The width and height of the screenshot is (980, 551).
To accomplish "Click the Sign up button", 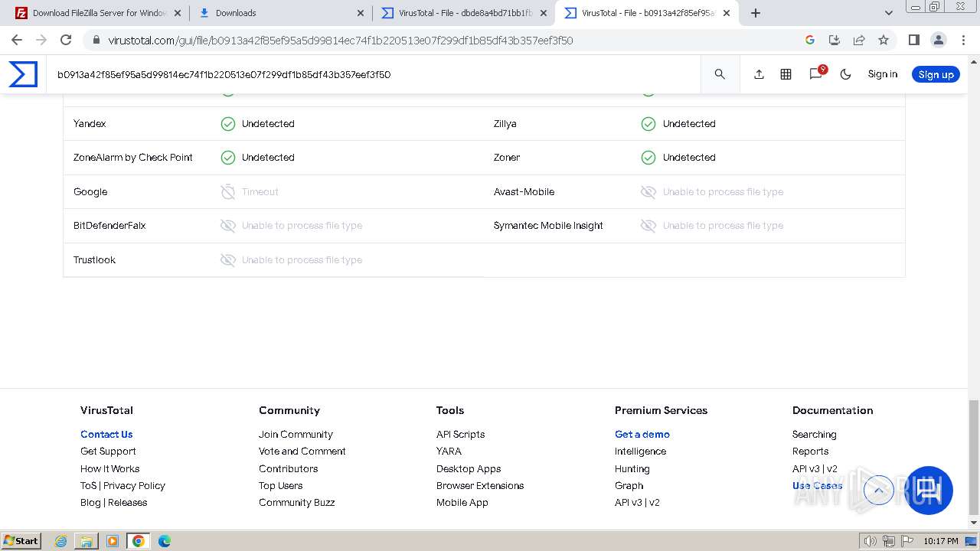I will pyautogui.click(x=936, y=74).
